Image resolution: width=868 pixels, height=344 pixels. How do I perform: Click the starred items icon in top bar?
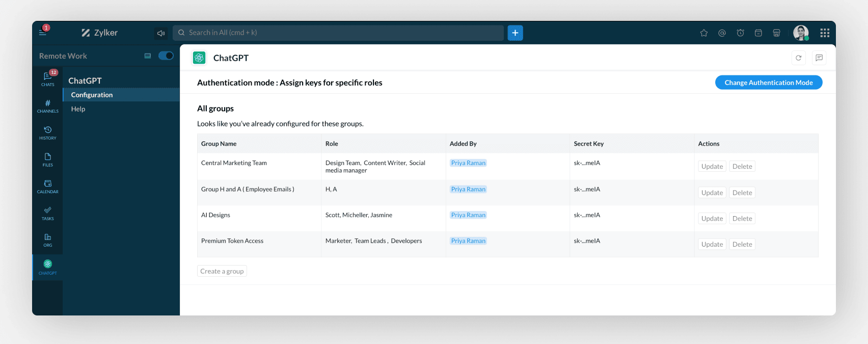(x=704, y=33)
